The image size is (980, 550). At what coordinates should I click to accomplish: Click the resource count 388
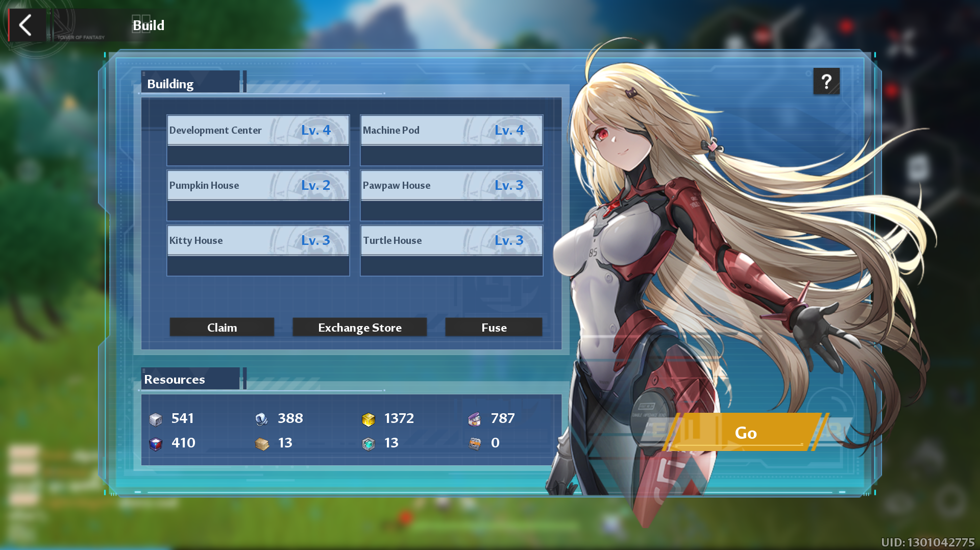tap(290, 418)
